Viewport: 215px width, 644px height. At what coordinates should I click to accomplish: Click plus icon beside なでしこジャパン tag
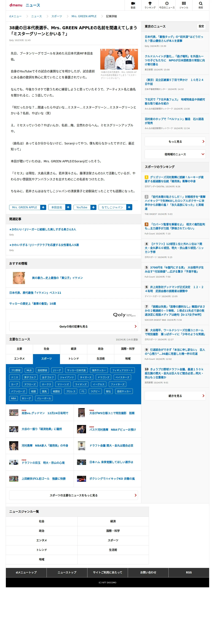click(129, 207)
